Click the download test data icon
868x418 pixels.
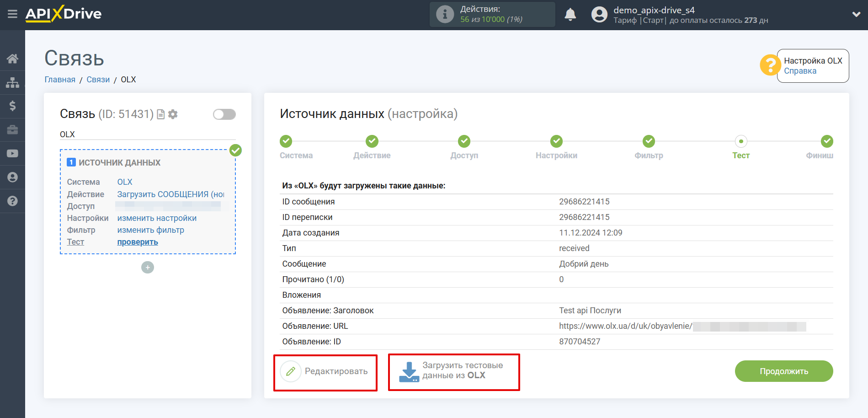pyautogui.click(x=409, y=371)
